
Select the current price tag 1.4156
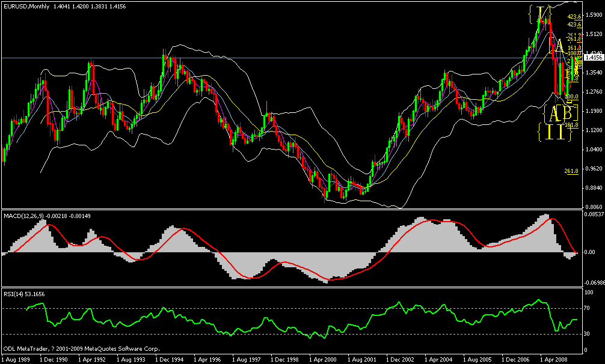[x=594, y=58]
